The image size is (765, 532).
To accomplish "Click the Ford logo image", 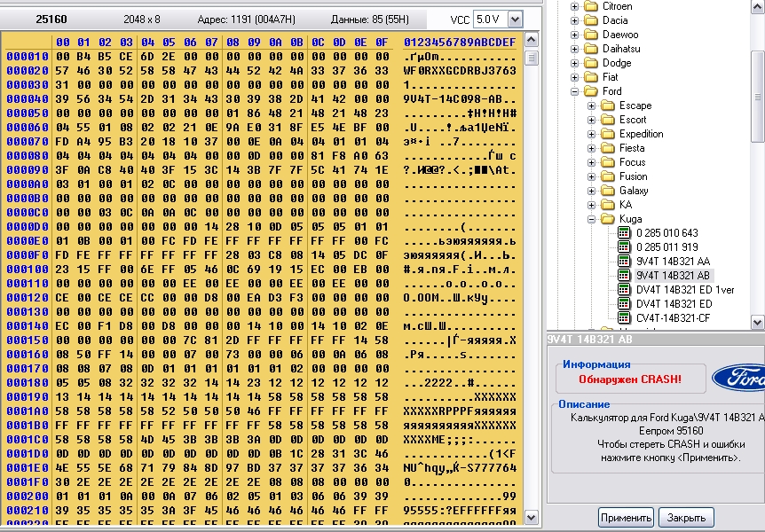I will tap(738, 378).
